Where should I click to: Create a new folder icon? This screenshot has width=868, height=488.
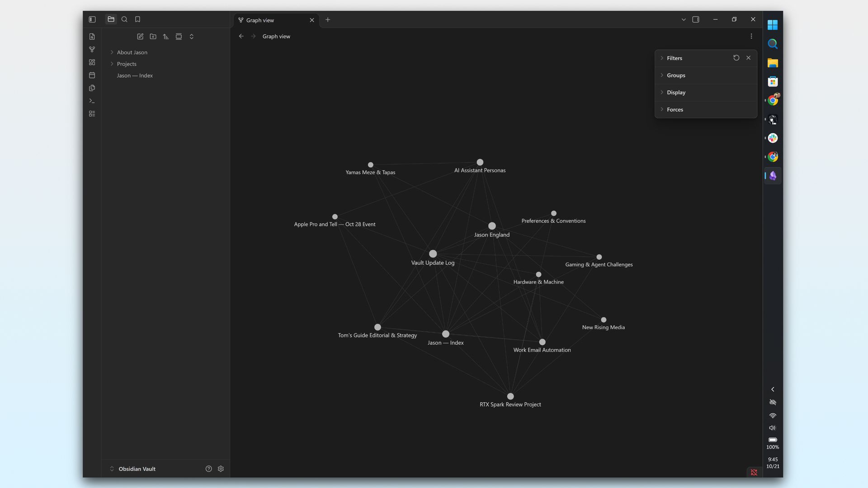153,37
